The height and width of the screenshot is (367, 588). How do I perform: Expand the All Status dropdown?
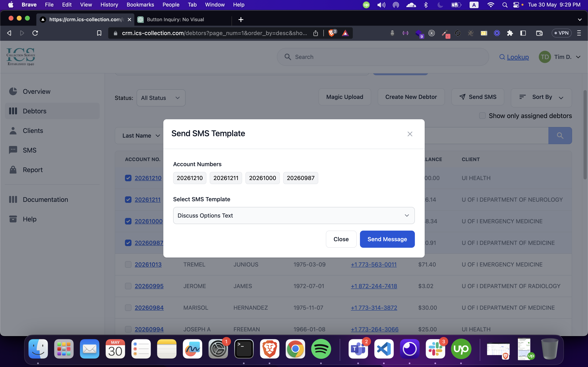coord(161,98)
